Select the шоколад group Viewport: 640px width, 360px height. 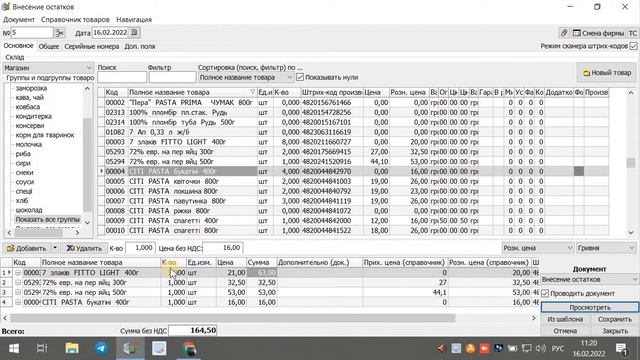pos(29,210)
